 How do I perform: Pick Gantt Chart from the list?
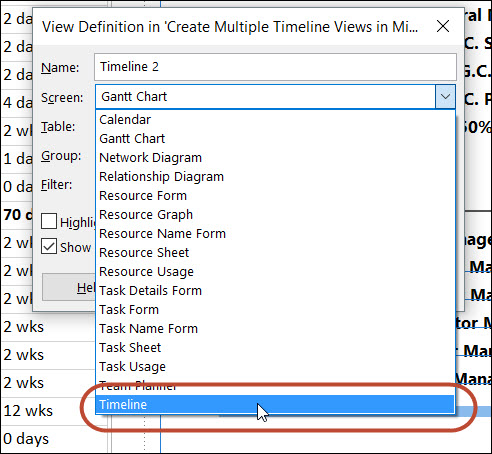(x=275, y=139)
